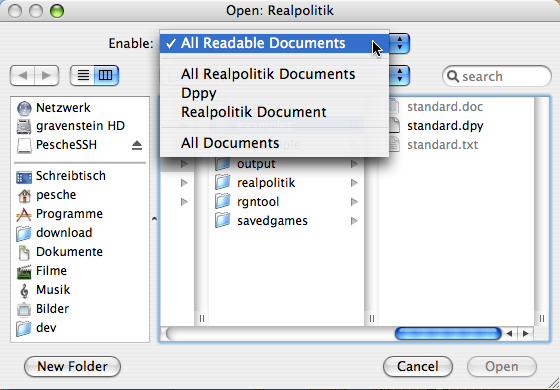The image size is (560, 390).
Task: Click the folder path popup arrows
Action: coord(400,75)
